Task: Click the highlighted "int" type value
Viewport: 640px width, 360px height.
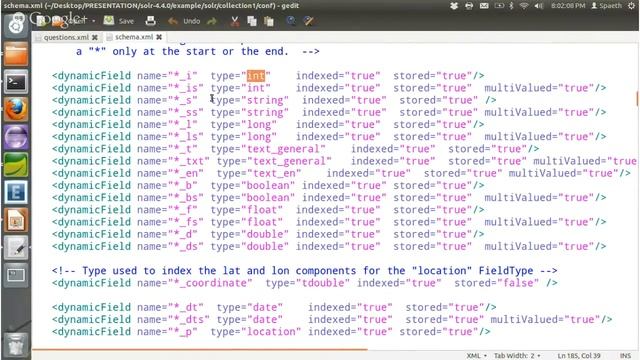Action: [256, 76]
